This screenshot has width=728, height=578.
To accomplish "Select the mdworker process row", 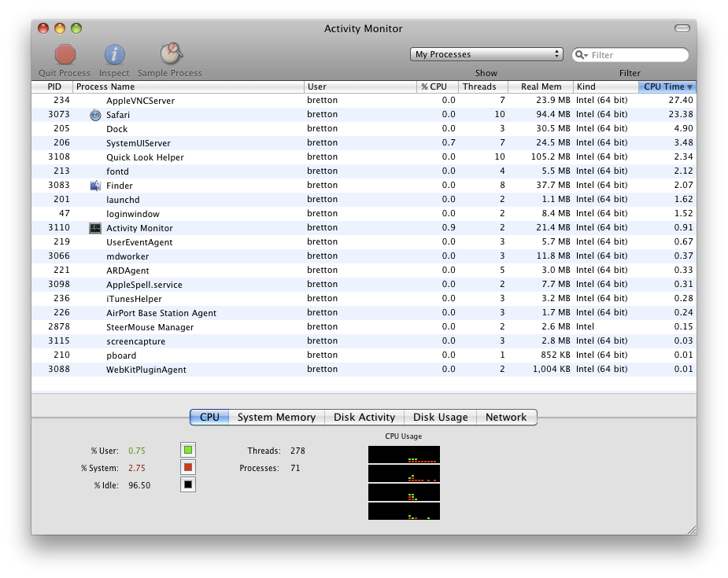I will [x=364, y=256].
